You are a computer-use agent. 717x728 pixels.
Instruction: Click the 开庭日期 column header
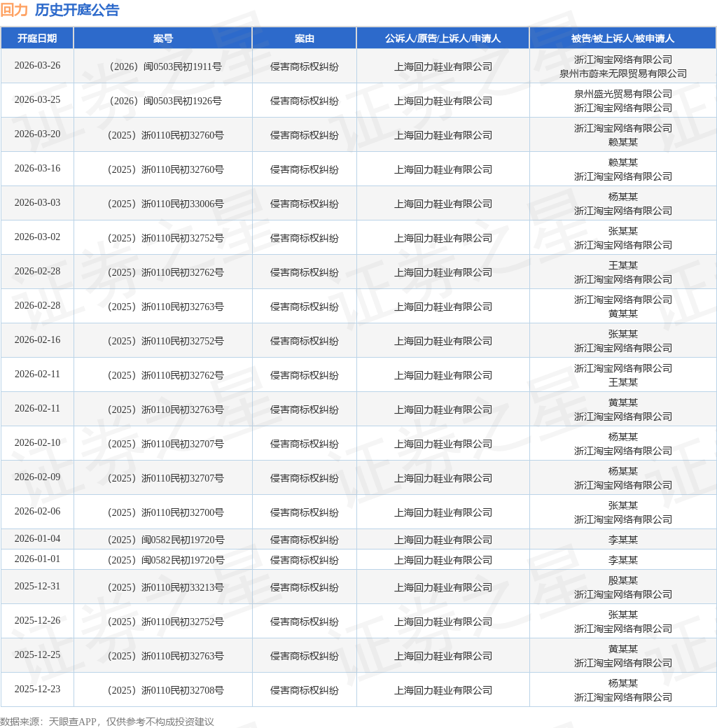tap(37, 38)
